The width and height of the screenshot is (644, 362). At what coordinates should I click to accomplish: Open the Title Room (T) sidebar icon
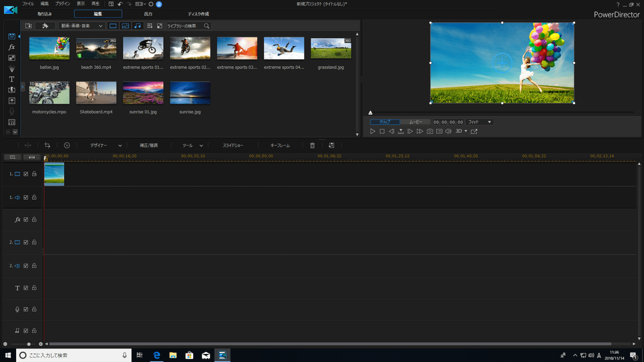(x=12, y=79)
